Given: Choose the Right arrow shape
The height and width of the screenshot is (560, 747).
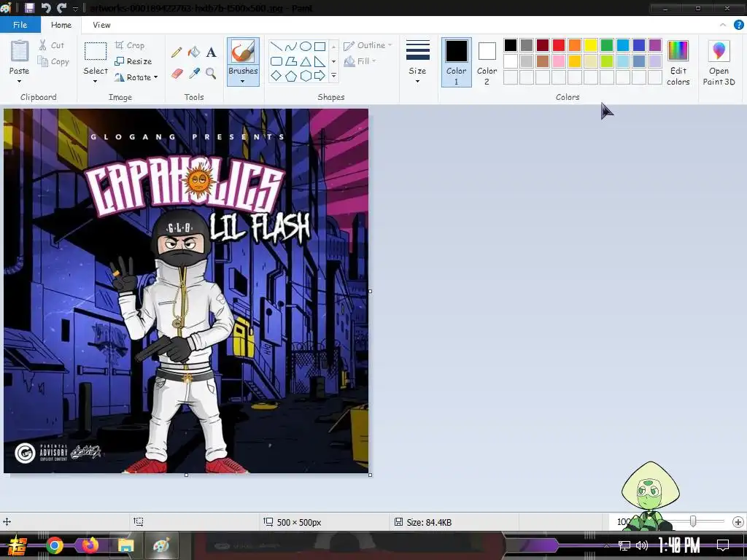Looking at the screenshot, I should click(x=320, y=76).
